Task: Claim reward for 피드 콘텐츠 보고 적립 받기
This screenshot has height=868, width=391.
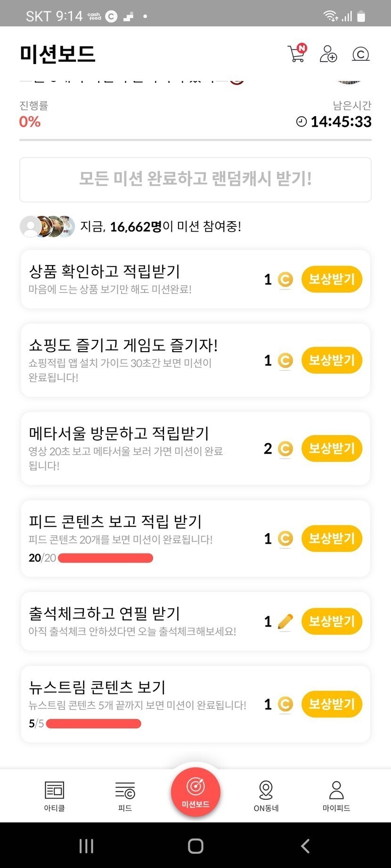Action: point(332,538)
